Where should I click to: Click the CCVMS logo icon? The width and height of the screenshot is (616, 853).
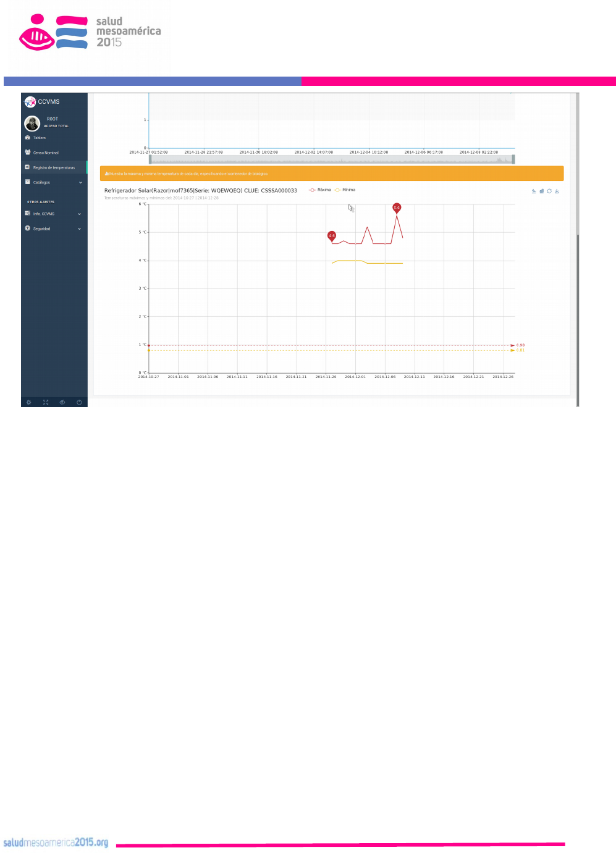[x=30, y=102]
